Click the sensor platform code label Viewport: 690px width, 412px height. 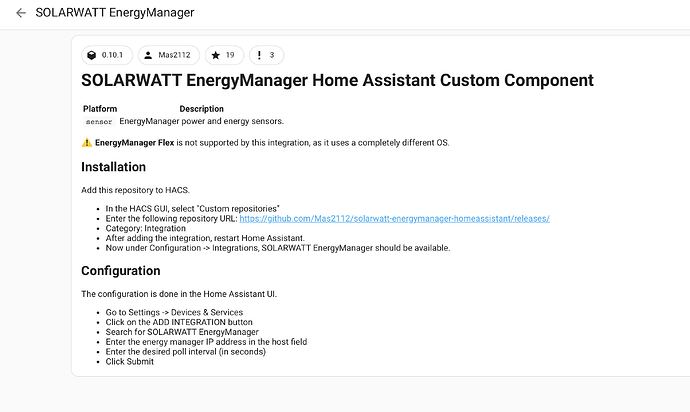(x=99, y=122)
